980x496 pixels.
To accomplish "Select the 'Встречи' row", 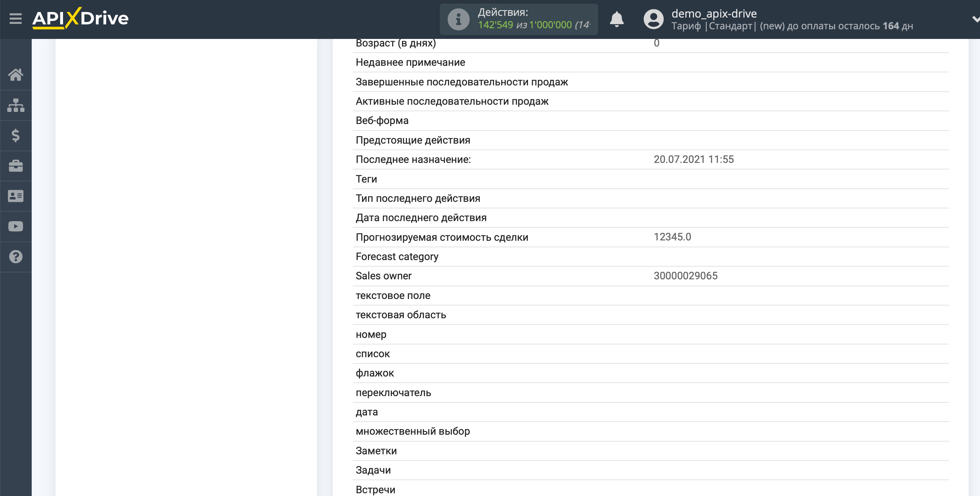I will (x=651, y=489).
